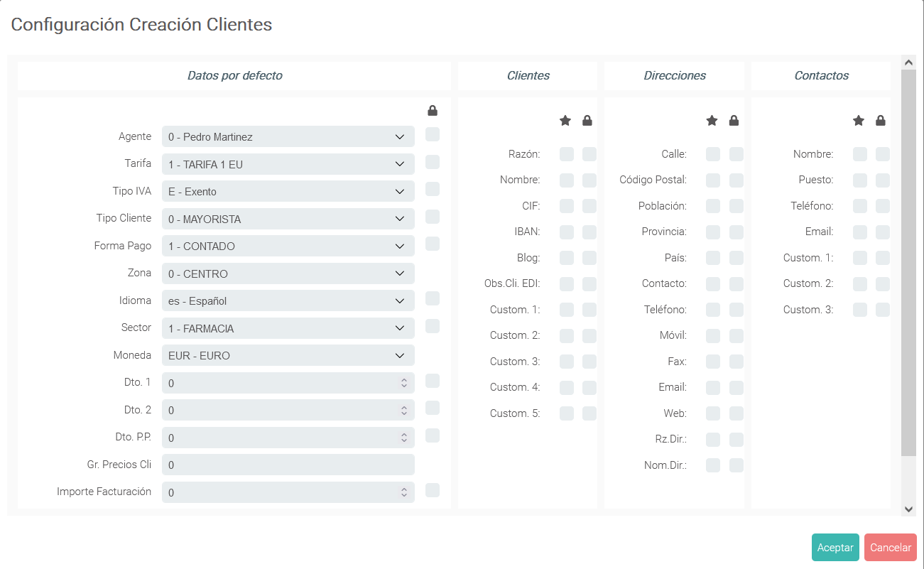
Task: Mark contact Nombre as required
Action: 860,154
